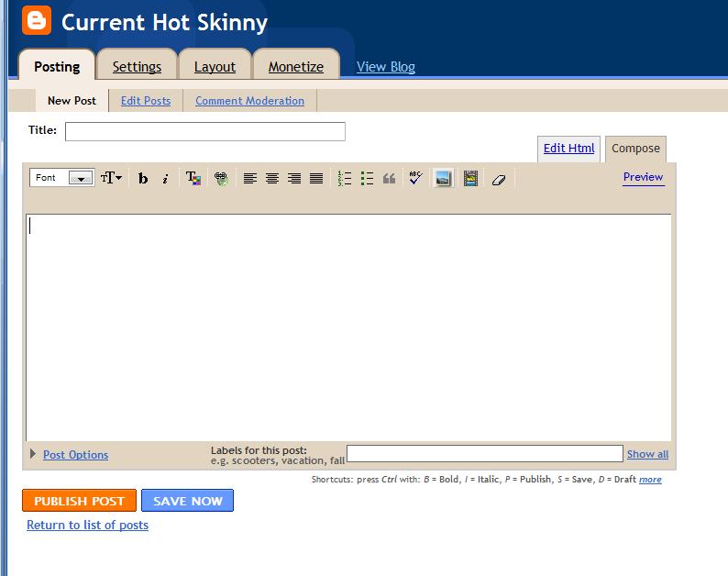
Task: Align text left
Action: 249,178
